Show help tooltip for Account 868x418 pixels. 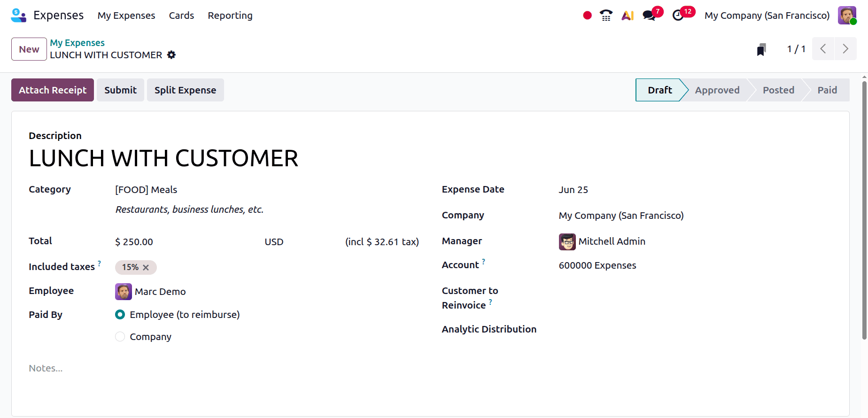483,262
